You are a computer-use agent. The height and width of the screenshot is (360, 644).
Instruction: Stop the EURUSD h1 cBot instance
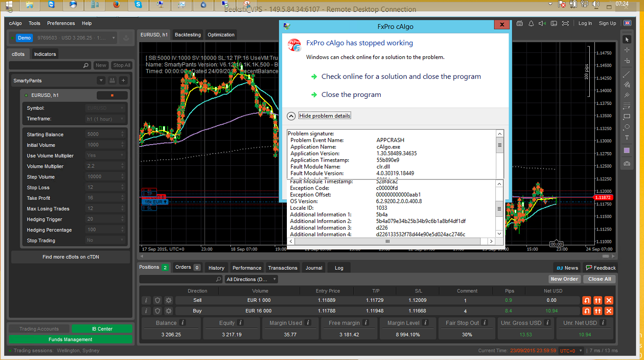pyautogui.click(x=112, y=95)
